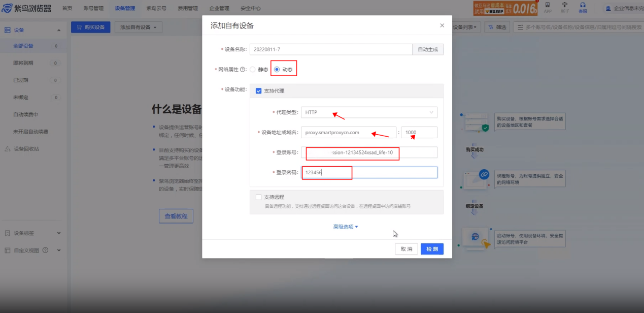Click the 检测 button

click(432, 249)
